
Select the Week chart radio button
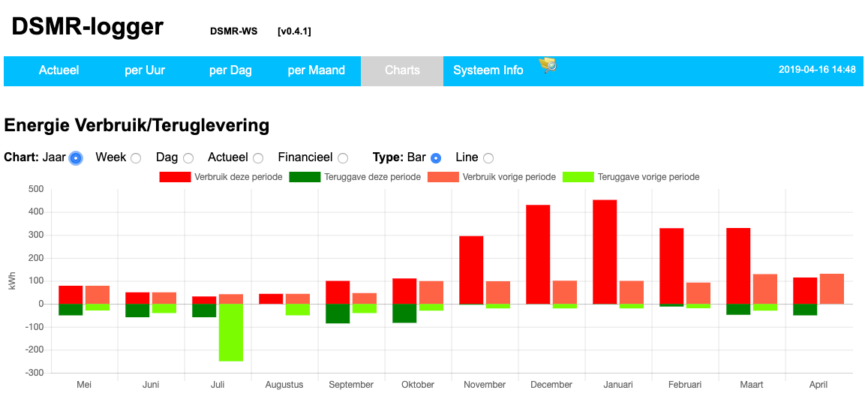(136, 158)
